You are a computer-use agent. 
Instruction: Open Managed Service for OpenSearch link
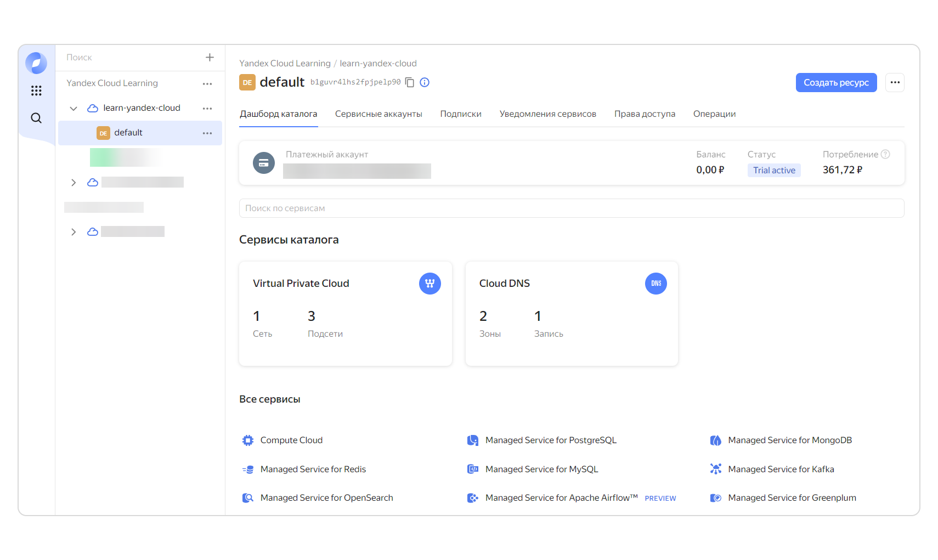[x=327, y=498]
